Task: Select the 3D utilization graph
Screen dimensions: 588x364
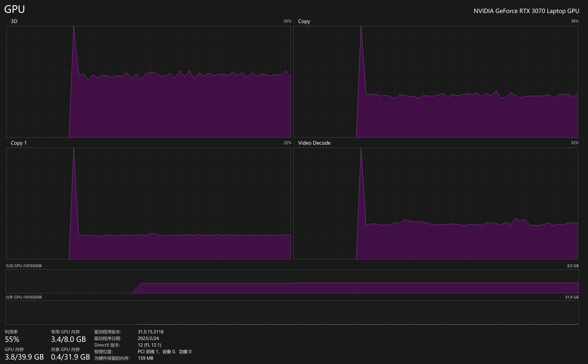Action: tap(149, 82)
